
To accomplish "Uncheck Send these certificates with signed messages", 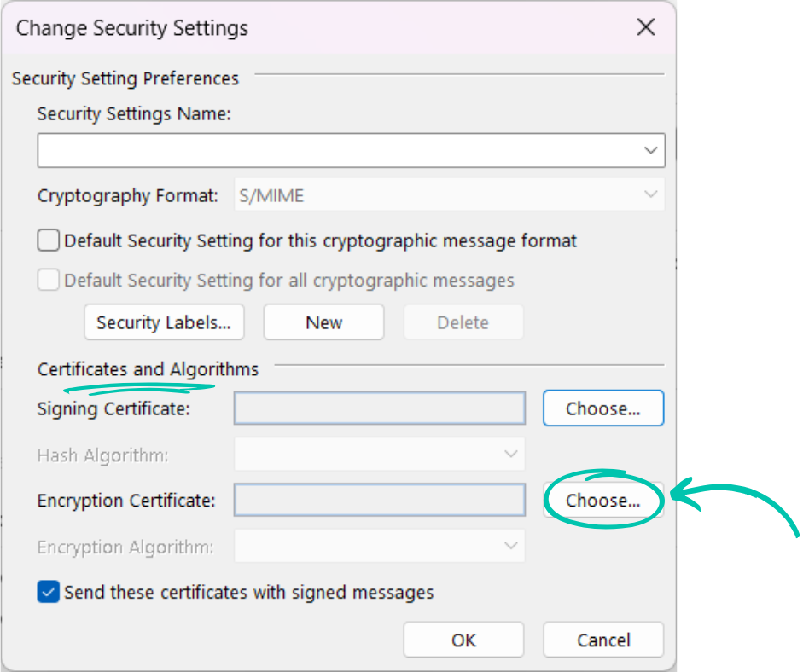I will [x=49, y=592].
